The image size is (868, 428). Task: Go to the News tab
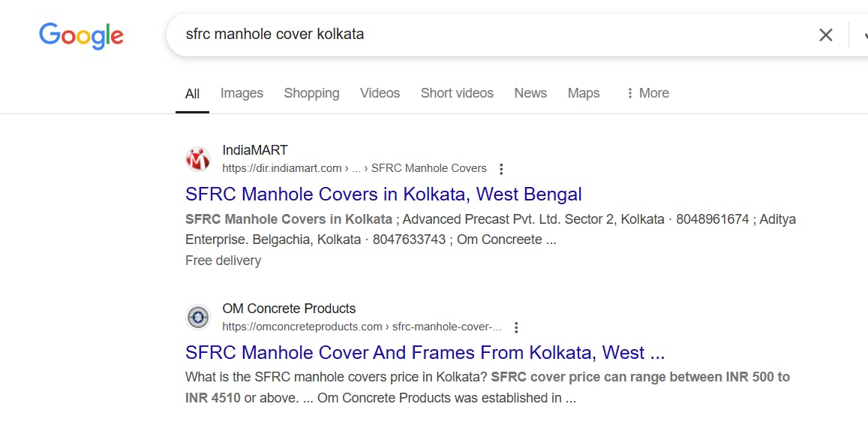(x=530, y=93)
